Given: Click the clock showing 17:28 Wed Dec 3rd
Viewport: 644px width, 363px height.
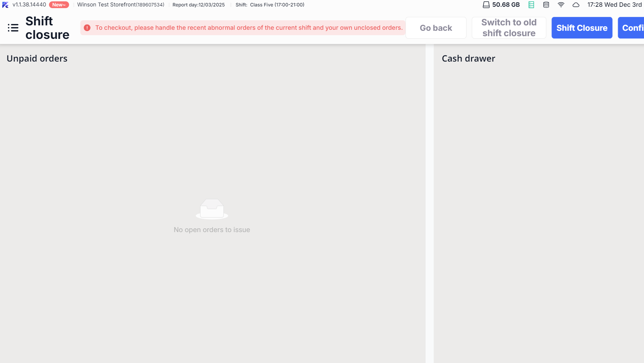Looking at the screenshot, I should [x=614, y=5].
